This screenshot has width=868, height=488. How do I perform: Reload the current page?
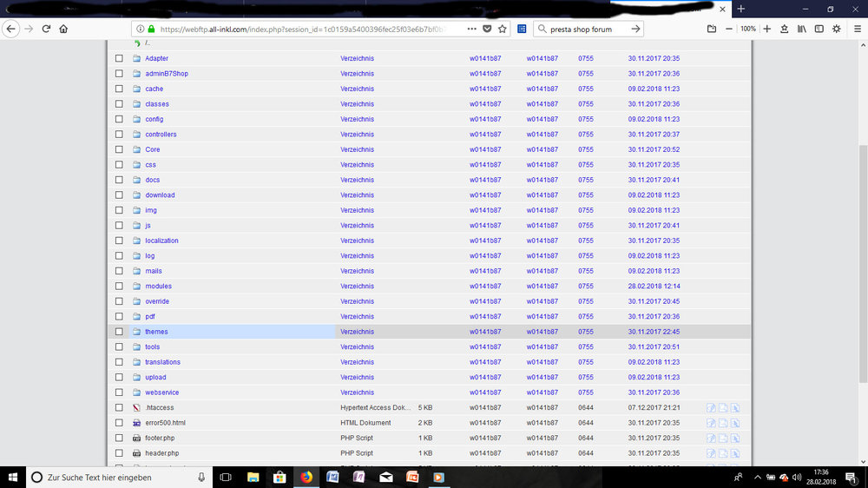point(47,29)
